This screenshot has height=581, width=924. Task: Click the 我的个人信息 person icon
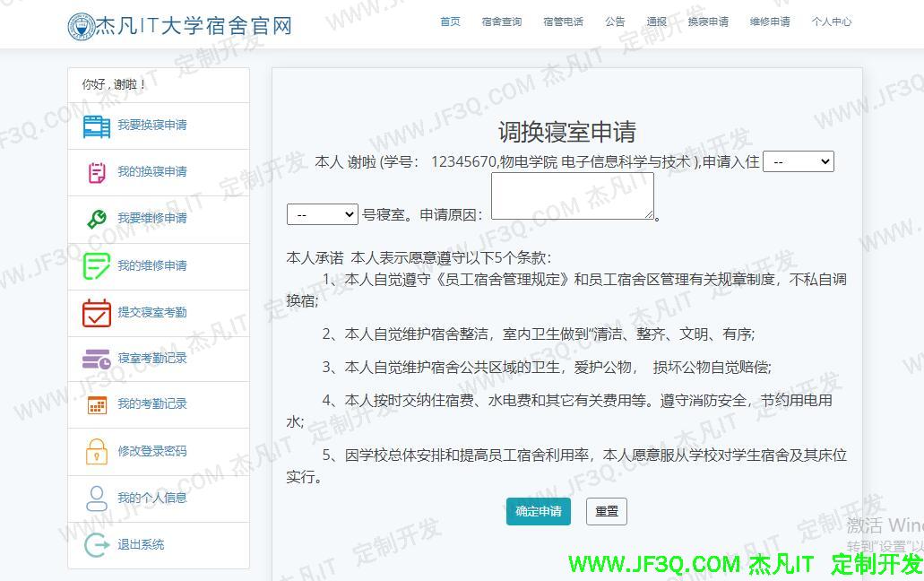click(x=97, y=498)
